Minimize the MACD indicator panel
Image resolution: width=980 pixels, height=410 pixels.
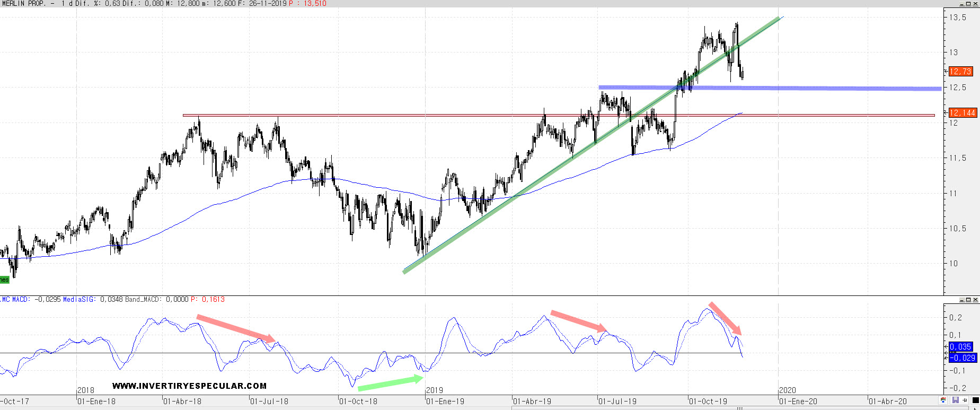pos(963,300)
